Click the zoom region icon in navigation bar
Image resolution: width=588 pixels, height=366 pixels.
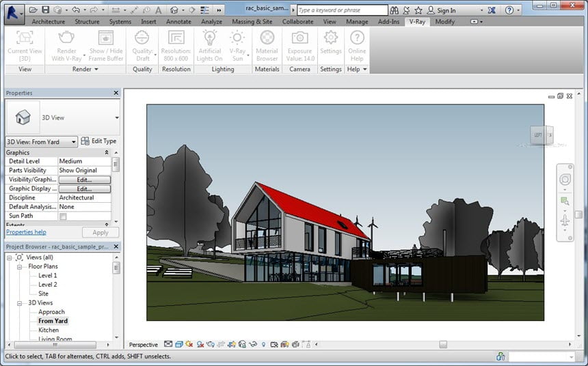(x=565, y=201)
